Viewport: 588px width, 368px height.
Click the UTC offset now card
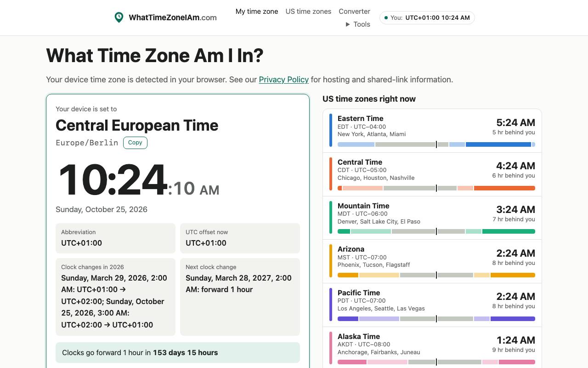tap(240, 238)
